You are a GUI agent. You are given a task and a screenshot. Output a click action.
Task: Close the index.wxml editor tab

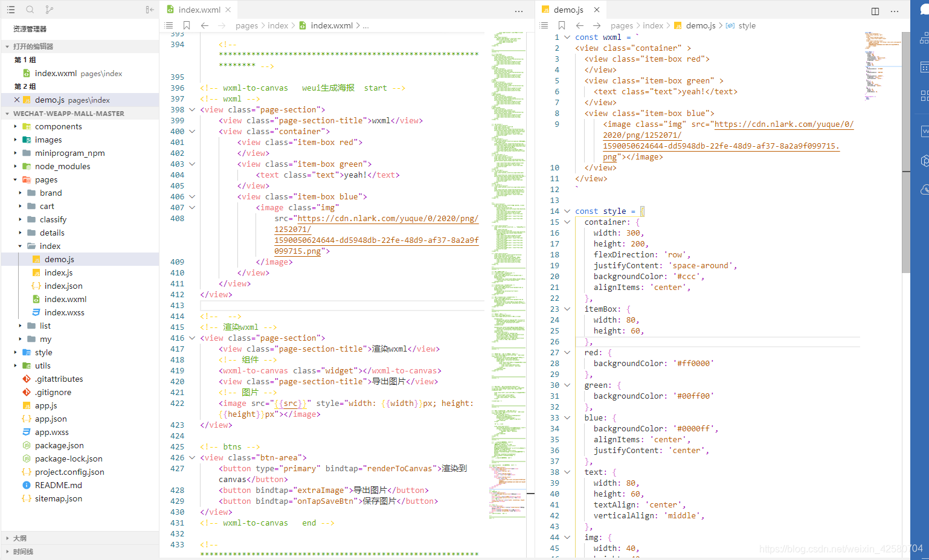228,10
